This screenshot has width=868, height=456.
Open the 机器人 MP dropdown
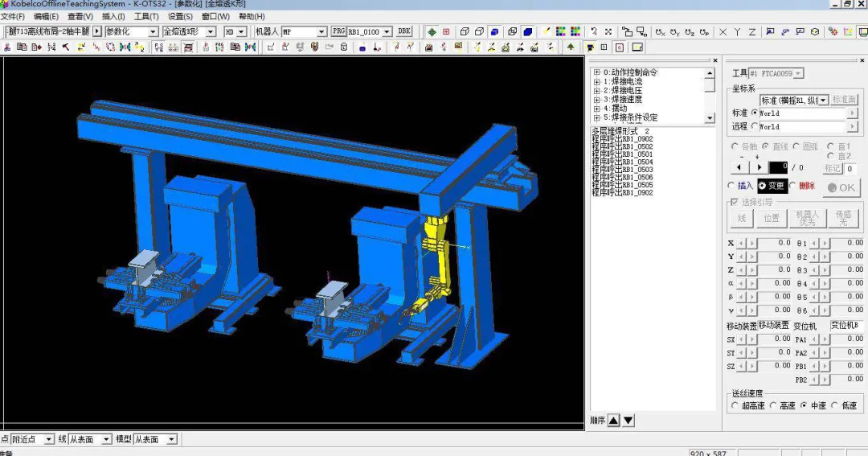(321, 32)
